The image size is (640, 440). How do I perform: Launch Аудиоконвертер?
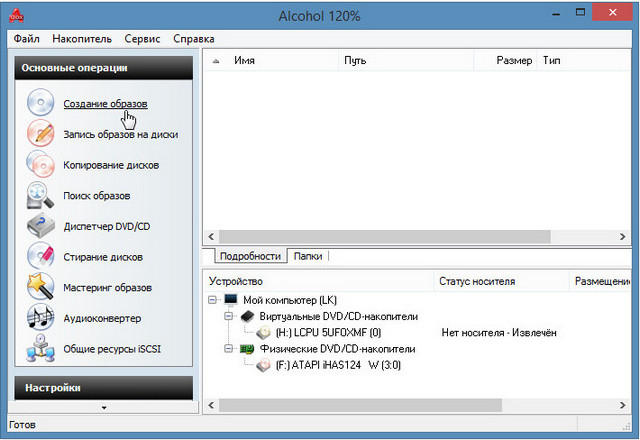click(102, 318)
